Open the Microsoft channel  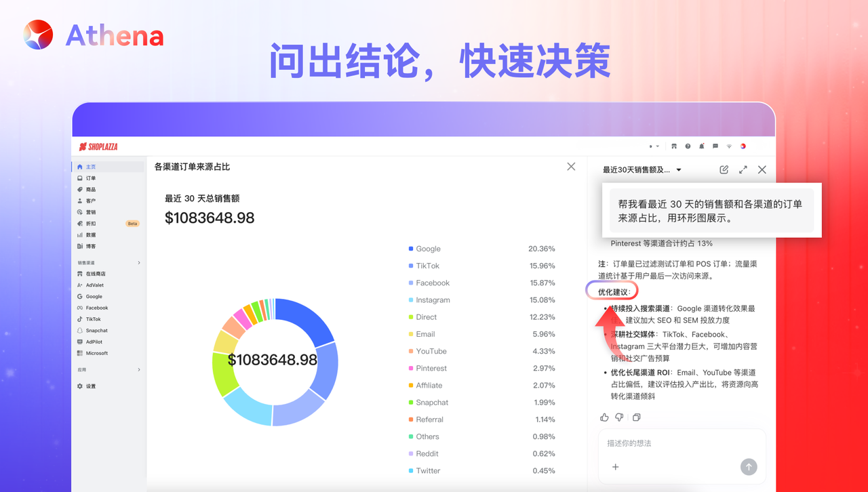point(108,353)
